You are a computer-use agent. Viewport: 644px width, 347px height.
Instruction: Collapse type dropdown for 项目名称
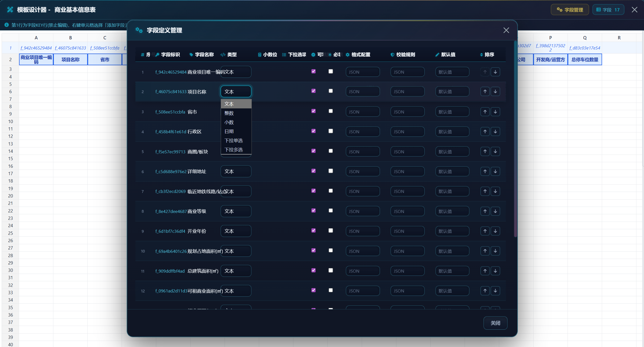tap(236, 91)
